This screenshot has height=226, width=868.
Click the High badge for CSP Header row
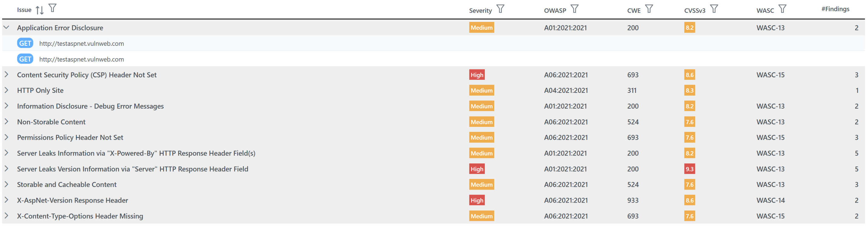[x=477, y=75]
